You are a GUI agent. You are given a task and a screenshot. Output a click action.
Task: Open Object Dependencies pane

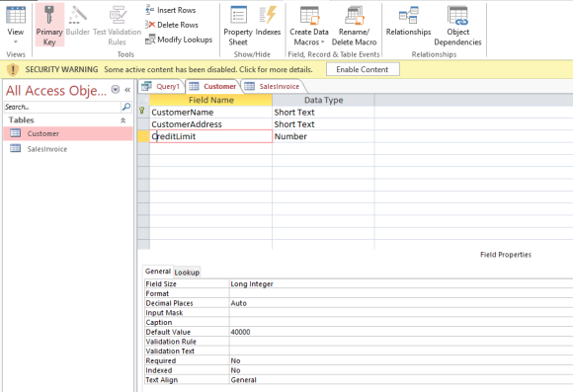(457, 25)
